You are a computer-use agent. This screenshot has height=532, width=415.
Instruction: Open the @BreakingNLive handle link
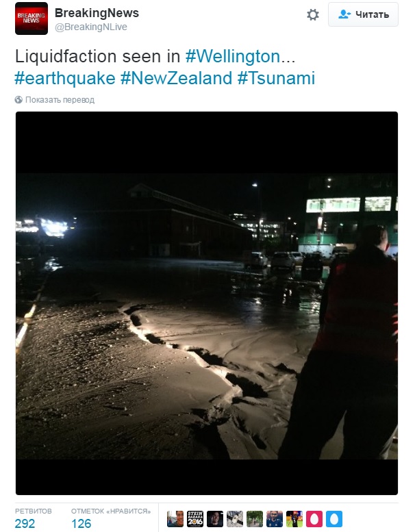pyautogui.click(x=91, y=27)
